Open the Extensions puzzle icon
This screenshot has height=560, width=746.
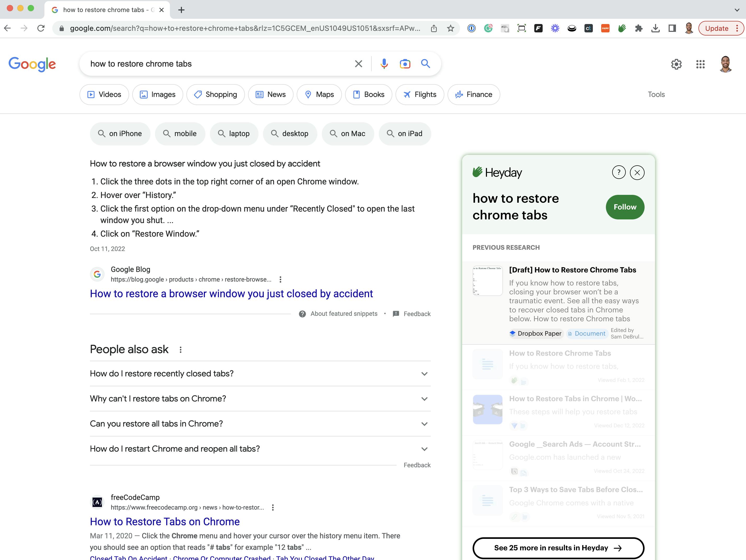(638, 28)
